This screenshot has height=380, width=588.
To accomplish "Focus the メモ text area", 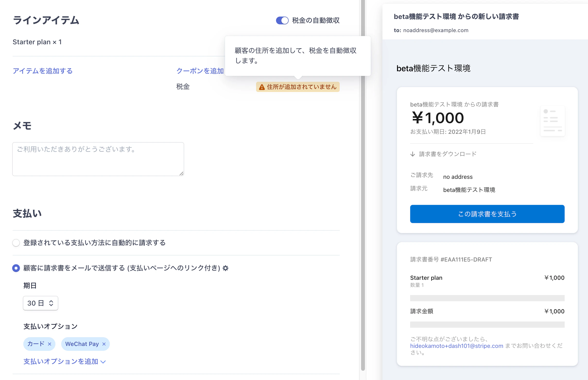I will click(98, 159).
